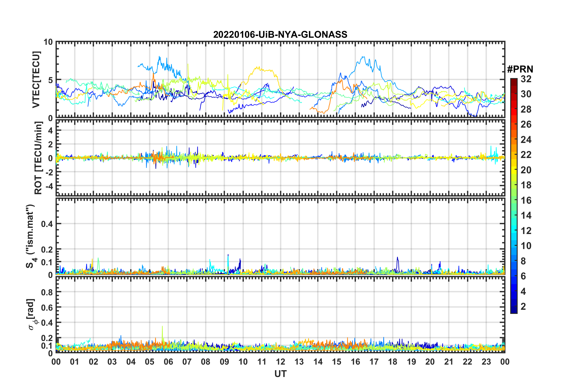Select the UT x-axis label

(x=280, y=374)
